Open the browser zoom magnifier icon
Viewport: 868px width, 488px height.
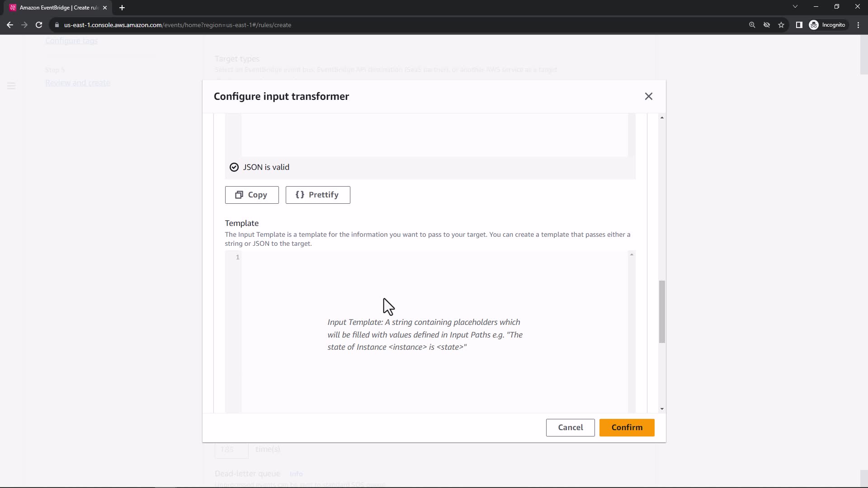[752, 25]
